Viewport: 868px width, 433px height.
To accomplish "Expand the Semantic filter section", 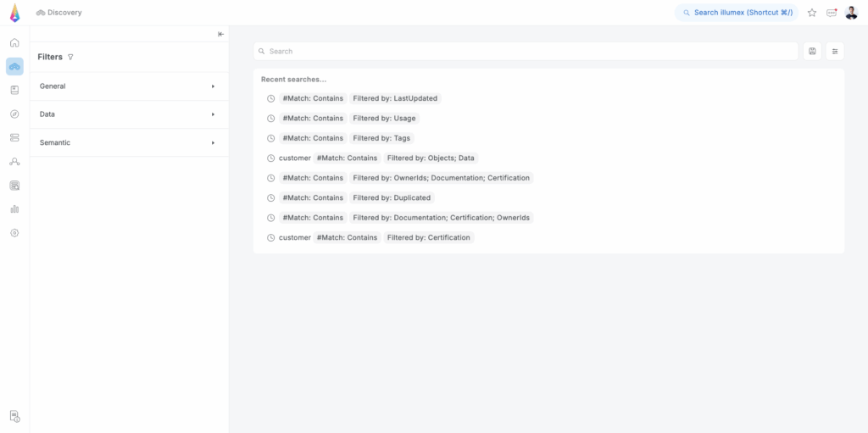I will click(x=129, y=142).
